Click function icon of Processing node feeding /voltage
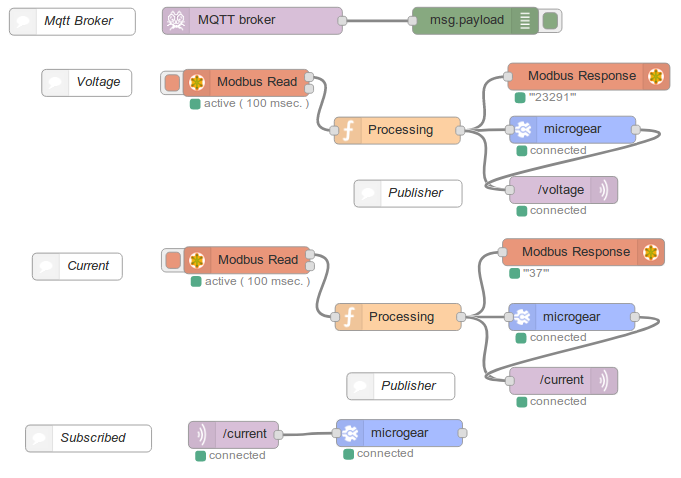The width and height of the screenshot is (681, 478). (x=348, y=130)
